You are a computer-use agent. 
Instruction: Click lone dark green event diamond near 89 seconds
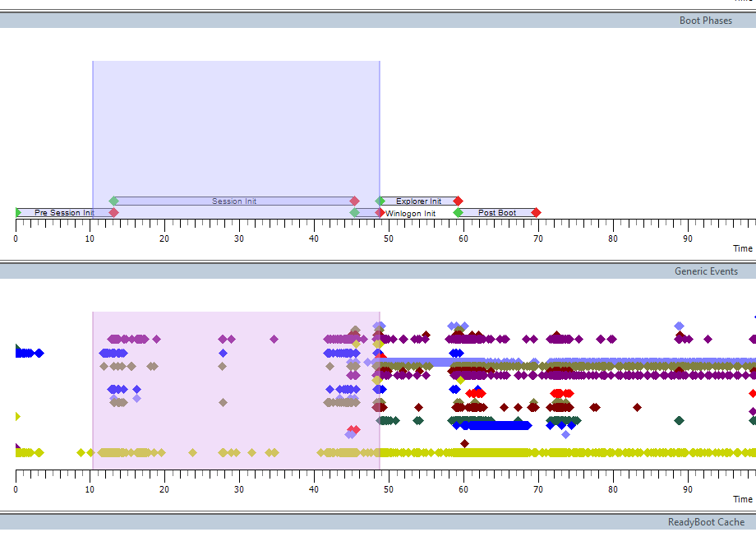coord(679,420)
